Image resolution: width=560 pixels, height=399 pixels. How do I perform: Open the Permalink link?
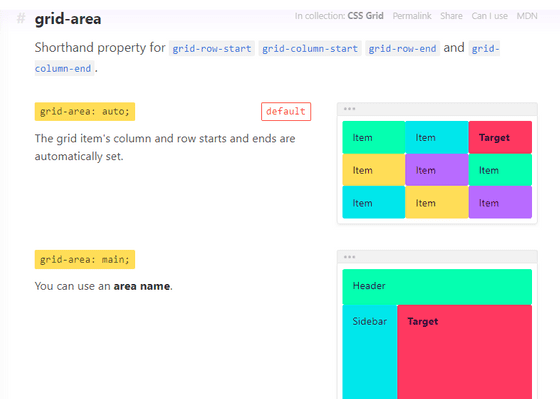click(412, 16)
